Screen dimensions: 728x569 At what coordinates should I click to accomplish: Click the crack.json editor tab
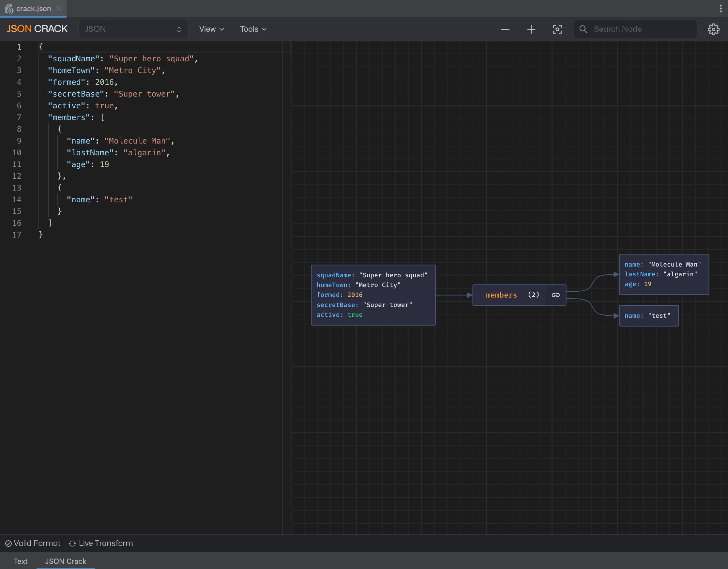pos(33,9)
